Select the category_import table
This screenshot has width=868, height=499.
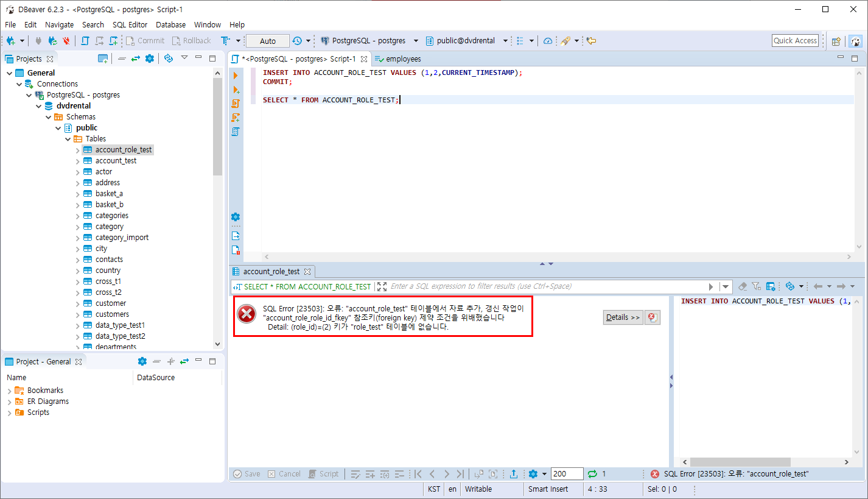click(x=122, y=238)
